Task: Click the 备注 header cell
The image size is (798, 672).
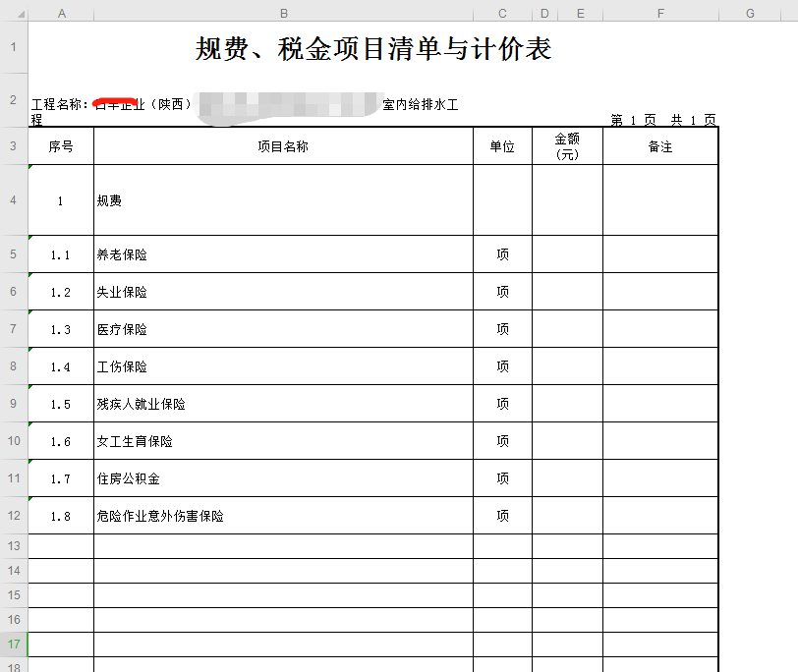Action: pyautogui.click(x=660, y=146)
